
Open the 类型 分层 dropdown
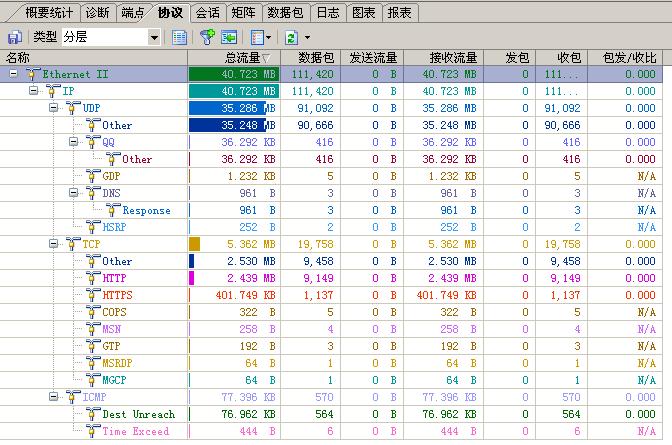[x=154, y=37]
